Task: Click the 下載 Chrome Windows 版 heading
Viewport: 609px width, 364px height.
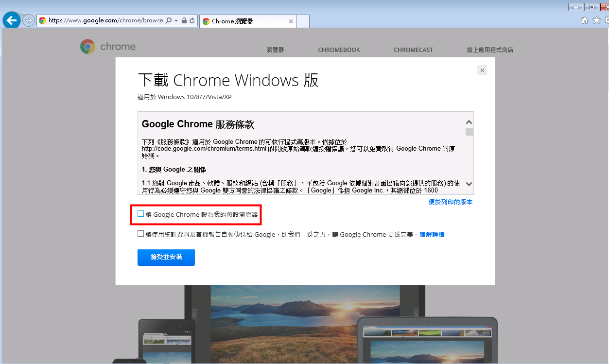Action: click(228, 80)
